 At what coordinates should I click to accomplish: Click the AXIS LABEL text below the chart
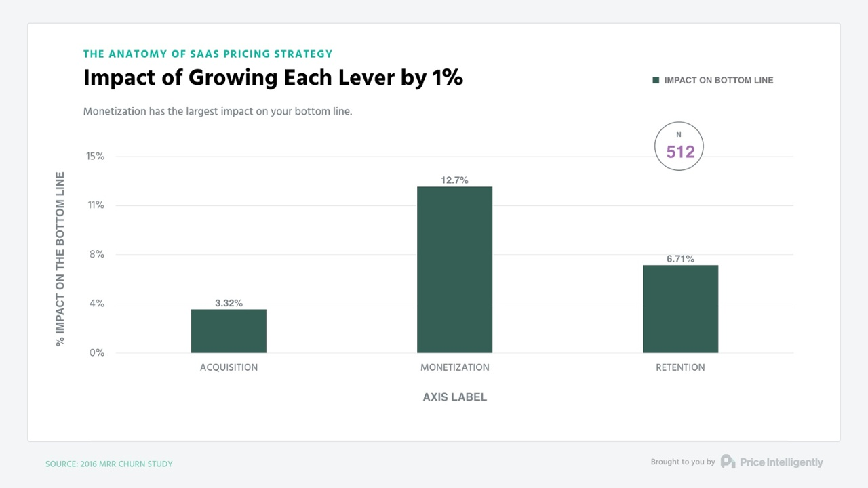454,397
